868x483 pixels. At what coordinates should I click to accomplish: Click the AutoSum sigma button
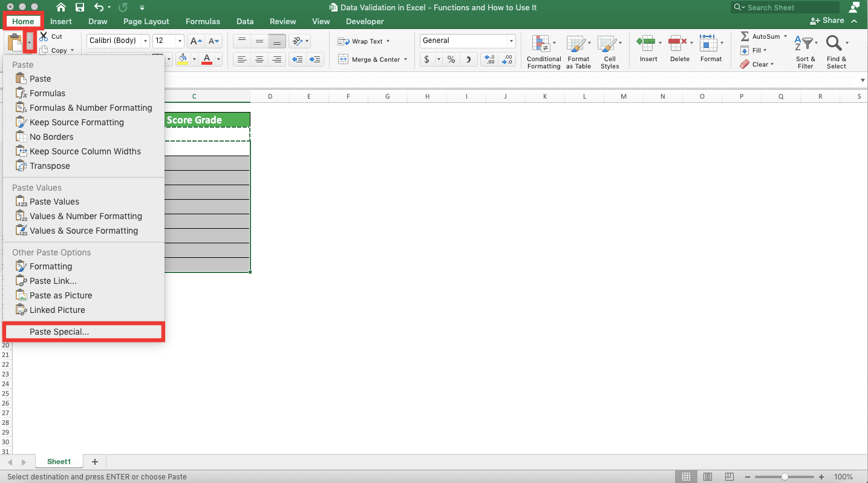click(745, 36)
